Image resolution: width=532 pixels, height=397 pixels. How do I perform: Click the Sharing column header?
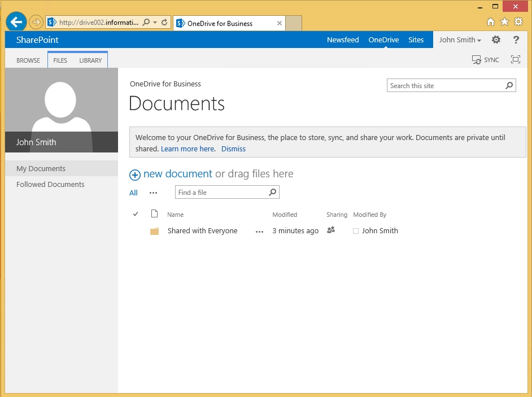point(337,215)
